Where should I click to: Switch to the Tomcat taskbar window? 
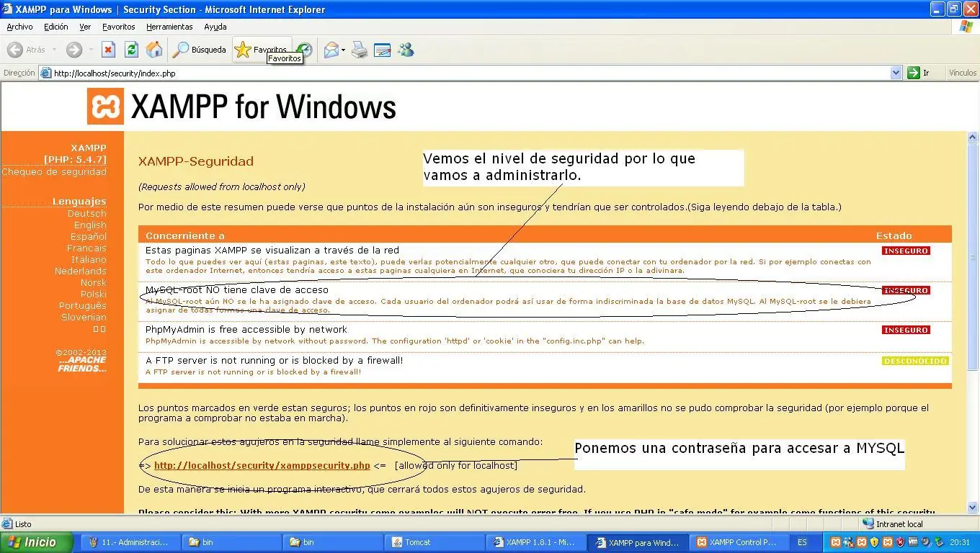coord(434,542)
